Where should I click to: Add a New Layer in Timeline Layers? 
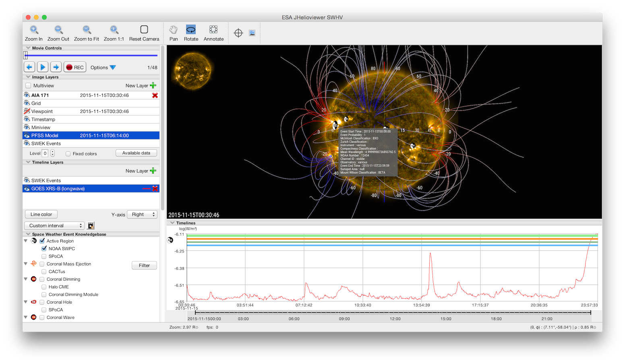[141, 171]
